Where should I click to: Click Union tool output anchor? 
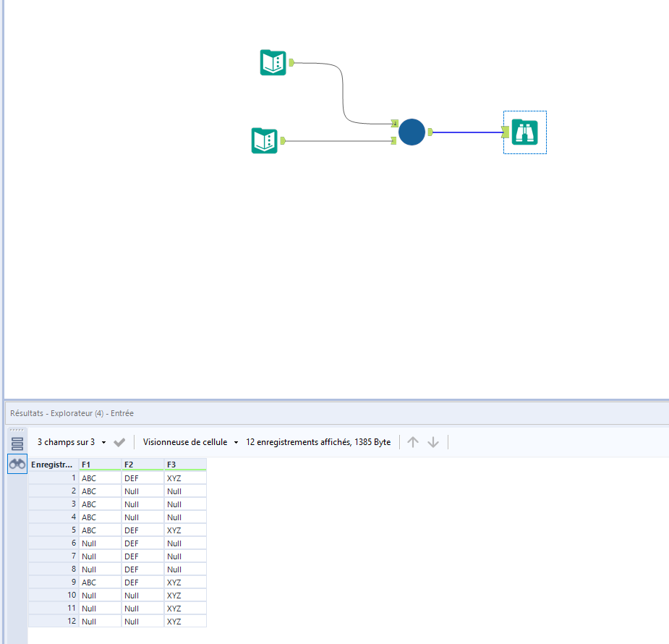430,132
